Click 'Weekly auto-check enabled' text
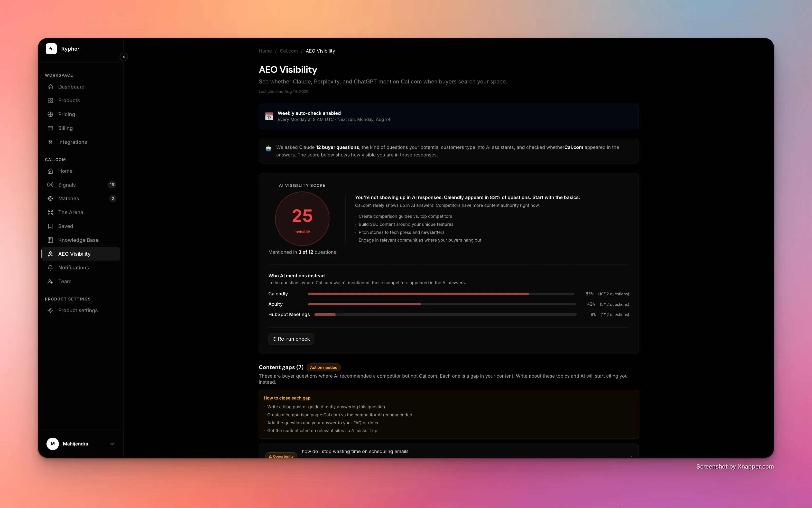812x508 pixels. (309, 113)
